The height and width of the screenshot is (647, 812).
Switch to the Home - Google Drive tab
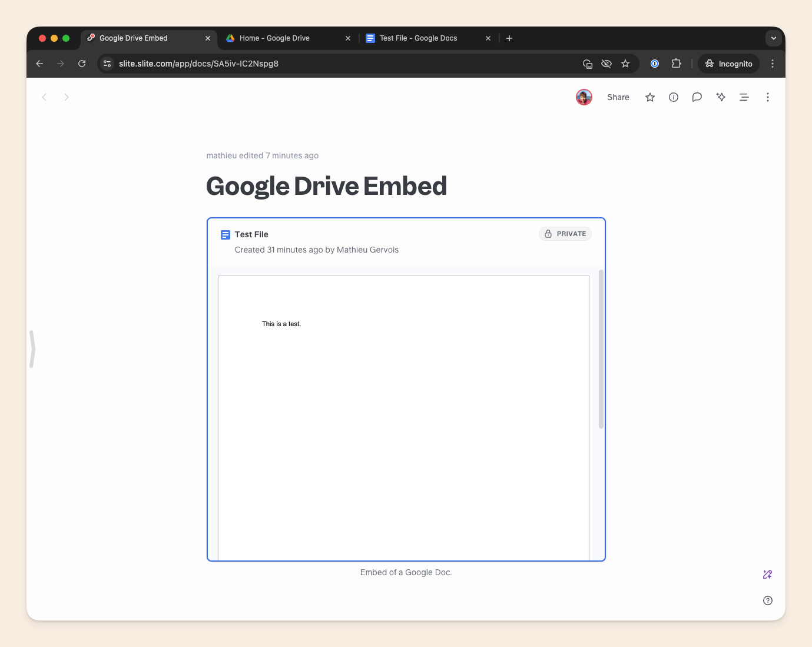(x=288, y=38)
